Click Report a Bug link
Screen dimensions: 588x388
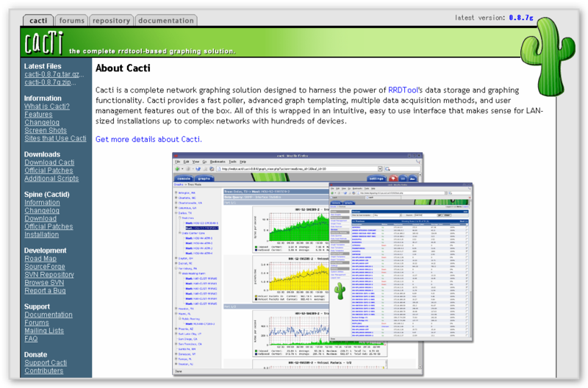click(45, 290)
